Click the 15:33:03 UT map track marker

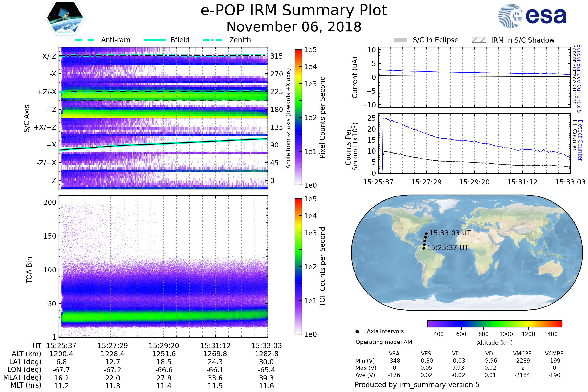tap(426, 233)
